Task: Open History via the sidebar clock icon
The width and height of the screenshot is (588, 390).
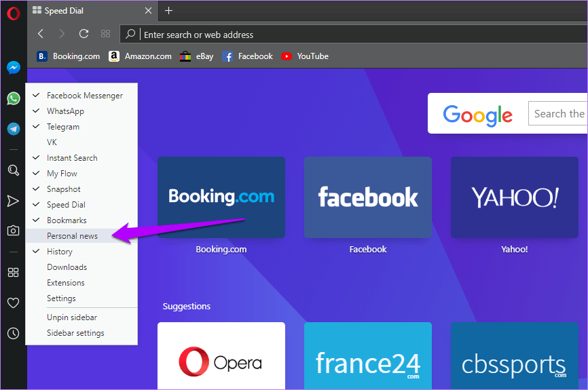Action: tap(13, 333)
